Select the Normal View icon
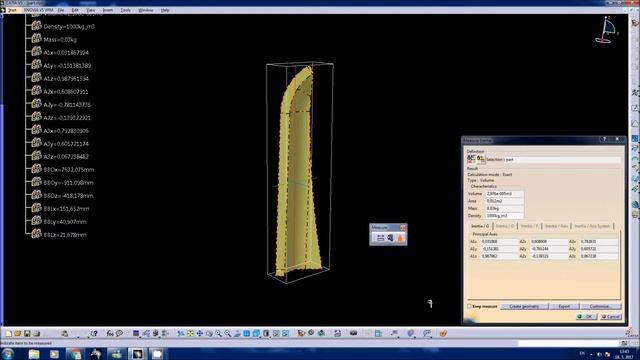The width and height of the screenshot is (640, 360). point(237,333)
